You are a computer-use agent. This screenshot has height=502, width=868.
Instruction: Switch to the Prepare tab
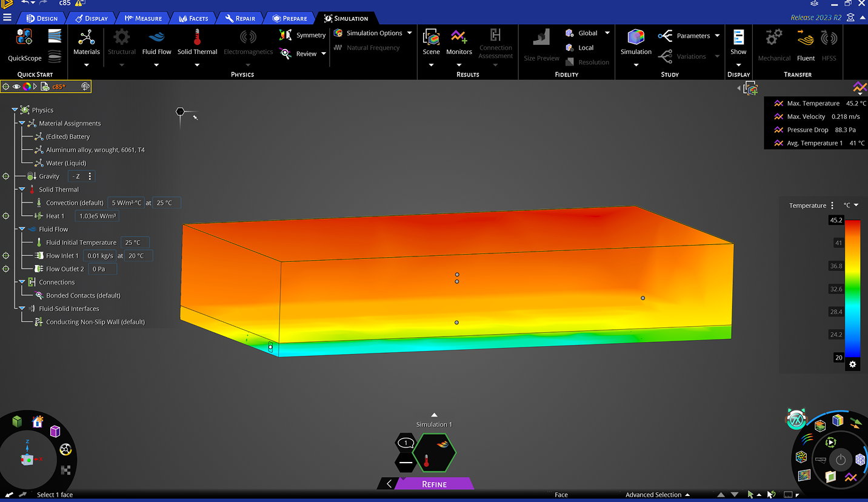pos(290,18)
